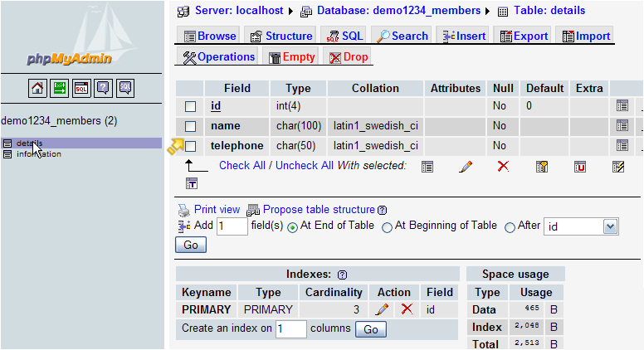The height and width of the screenshot is (350, 644).
Task: Open the After field dropdown showing id
Action: [581, 226]
